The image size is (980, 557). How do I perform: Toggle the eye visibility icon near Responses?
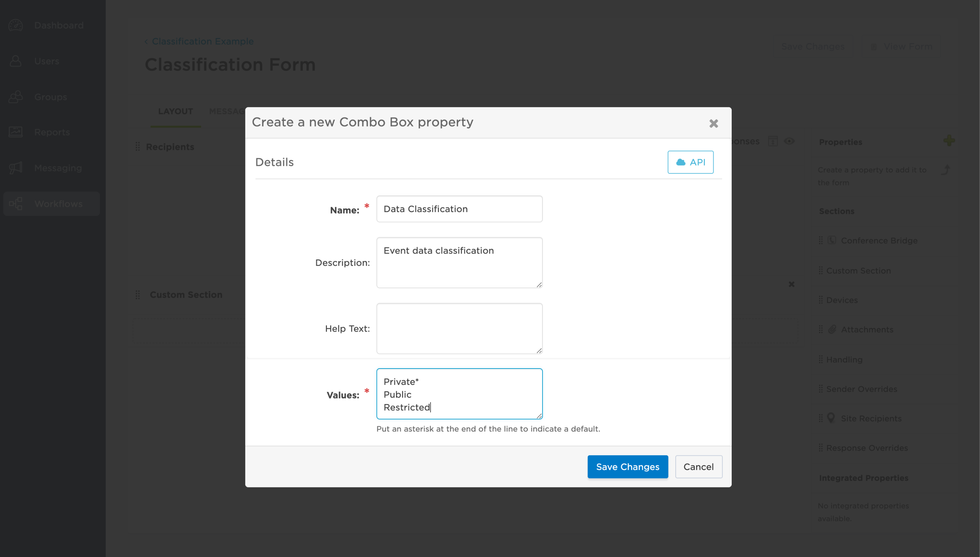coord(789,141)
